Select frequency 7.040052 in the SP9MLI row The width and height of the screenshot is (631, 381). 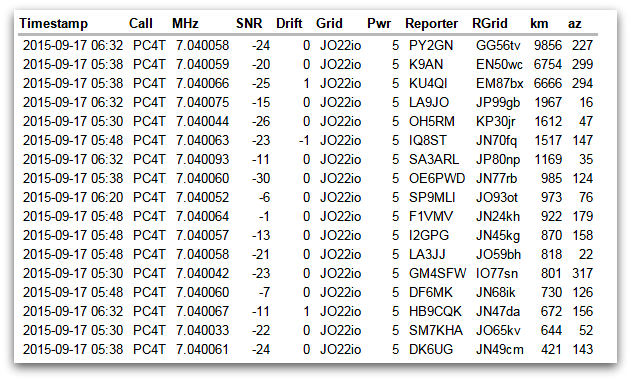202,197
